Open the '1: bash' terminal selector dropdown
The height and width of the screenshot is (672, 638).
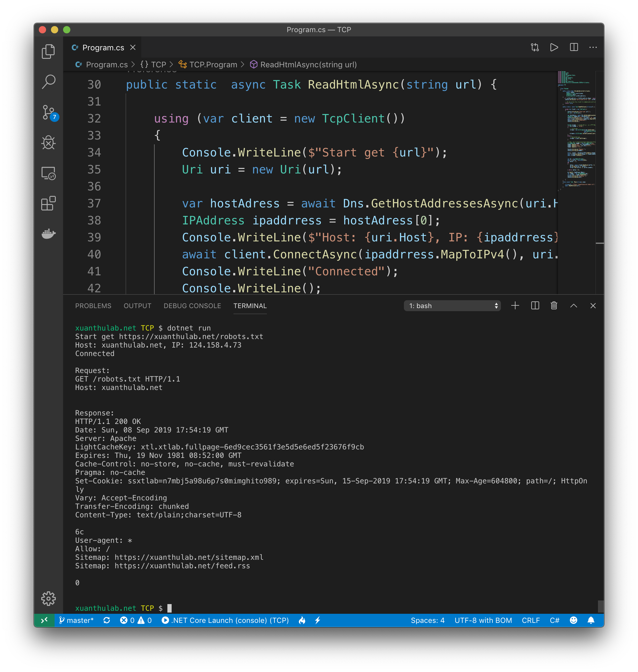coord(452,306)
